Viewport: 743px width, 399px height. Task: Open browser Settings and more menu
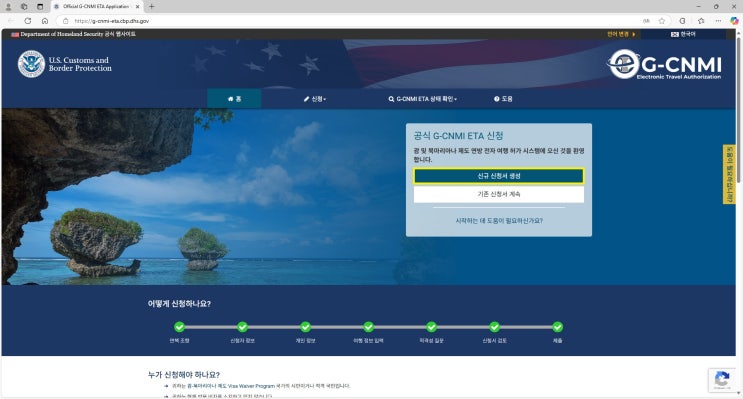[x=718, y=21]
